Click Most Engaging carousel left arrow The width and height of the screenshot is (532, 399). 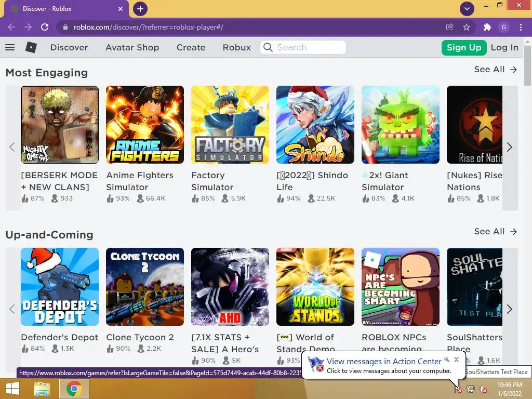point(12,147)
